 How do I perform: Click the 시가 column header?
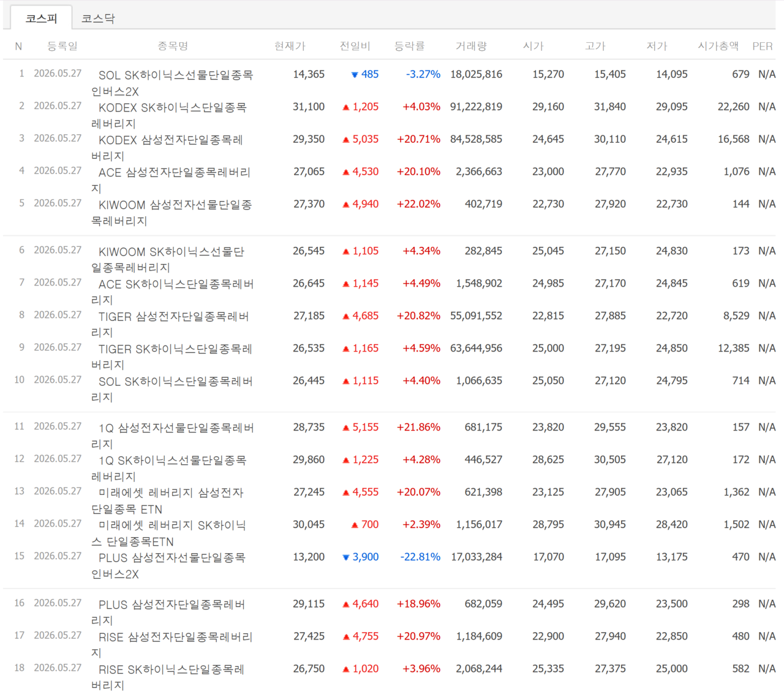tap(533, 46)
